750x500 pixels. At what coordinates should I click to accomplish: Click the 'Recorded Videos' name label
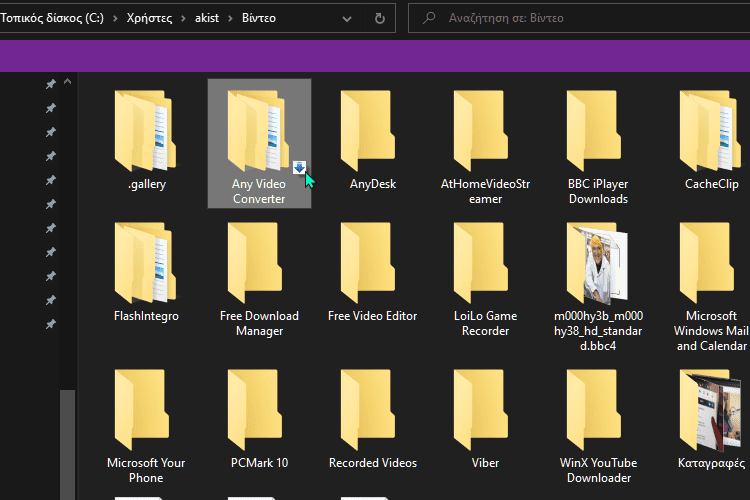pyautogui.click(x=373, y=463)
